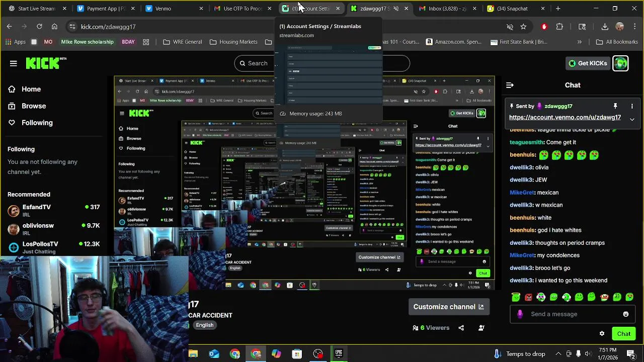This screenshot has height=362, width=644.
Task: Open the browser home page
Action: pos(54,27)
